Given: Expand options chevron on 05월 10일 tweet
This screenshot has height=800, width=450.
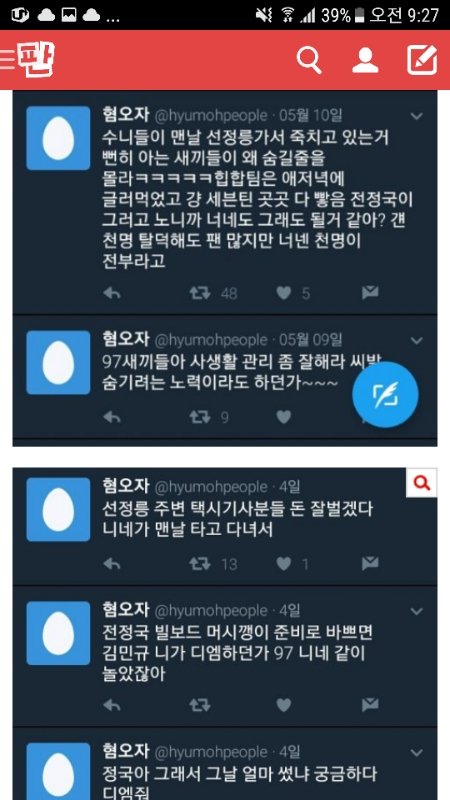Looking at the screenshot, I should [x=417, y=116].
